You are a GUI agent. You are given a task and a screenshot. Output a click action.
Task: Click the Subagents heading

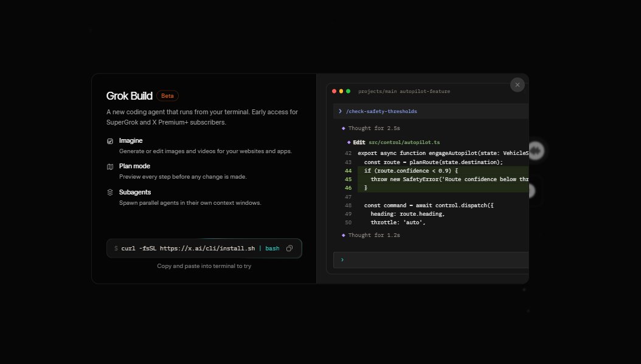click(x=135, y=192)
